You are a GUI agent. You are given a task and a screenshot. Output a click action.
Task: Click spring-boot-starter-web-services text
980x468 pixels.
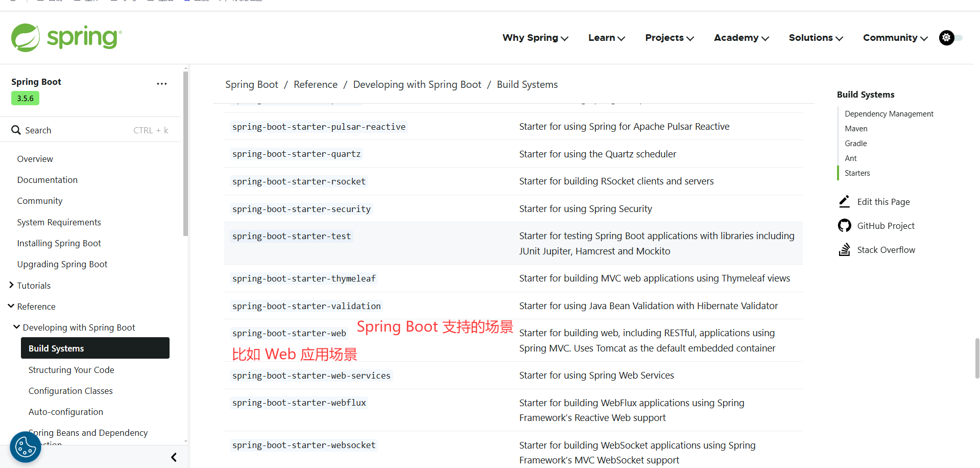click(x=312, y=376)
